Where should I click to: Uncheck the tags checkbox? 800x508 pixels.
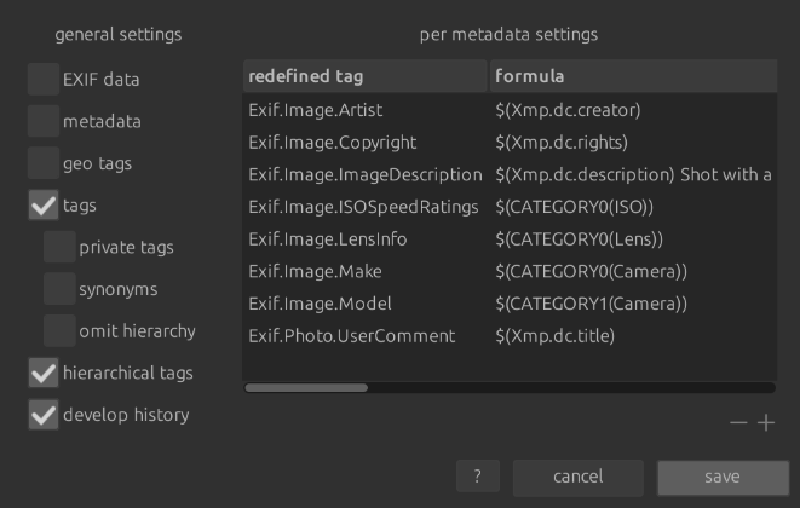click(43, 205)
